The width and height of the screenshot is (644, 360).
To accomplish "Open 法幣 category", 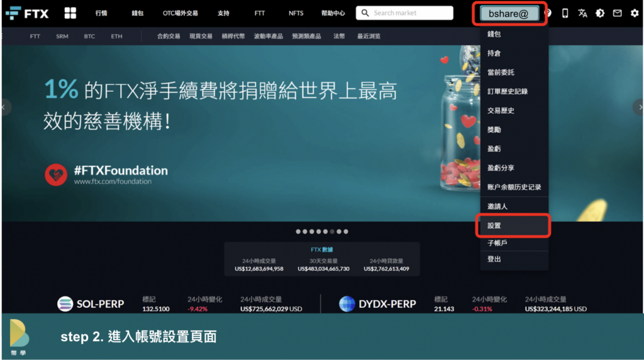I will pyautogui.click(x=339, y=36).
